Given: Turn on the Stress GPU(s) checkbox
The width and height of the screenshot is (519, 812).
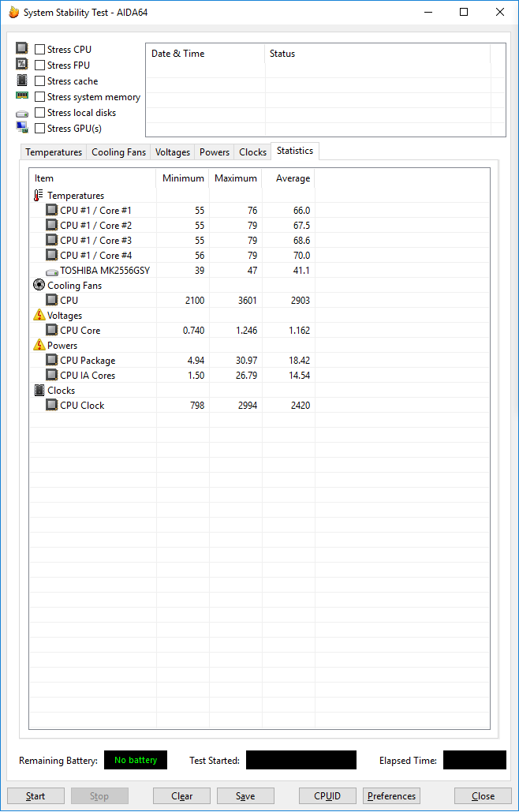Looking at the screenshot, I should [39, 129].
